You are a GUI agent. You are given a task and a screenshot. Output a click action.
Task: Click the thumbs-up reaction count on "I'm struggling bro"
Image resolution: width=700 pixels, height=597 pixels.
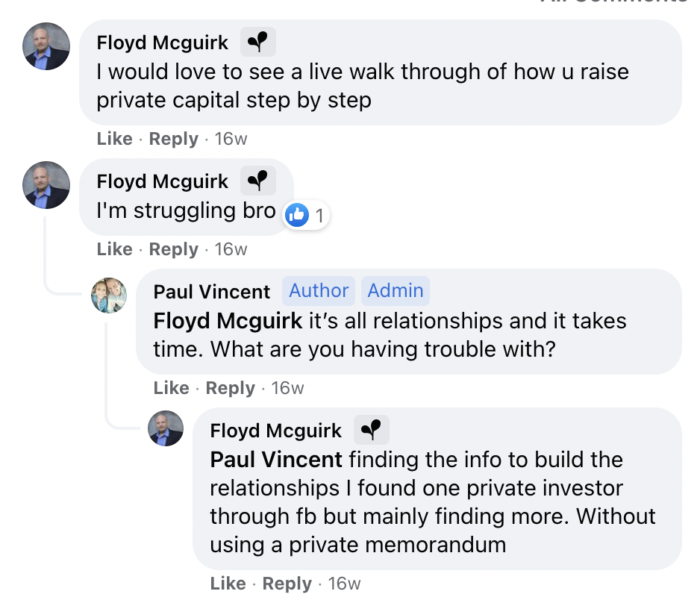point(307,216)
